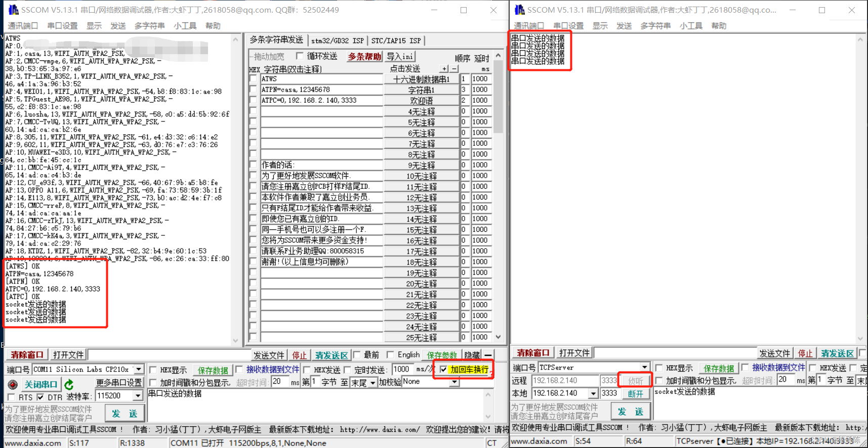Click multi-string list vertical scrollbar thumb
Viewport: 868px width, 448px height.
pos(499,97)
